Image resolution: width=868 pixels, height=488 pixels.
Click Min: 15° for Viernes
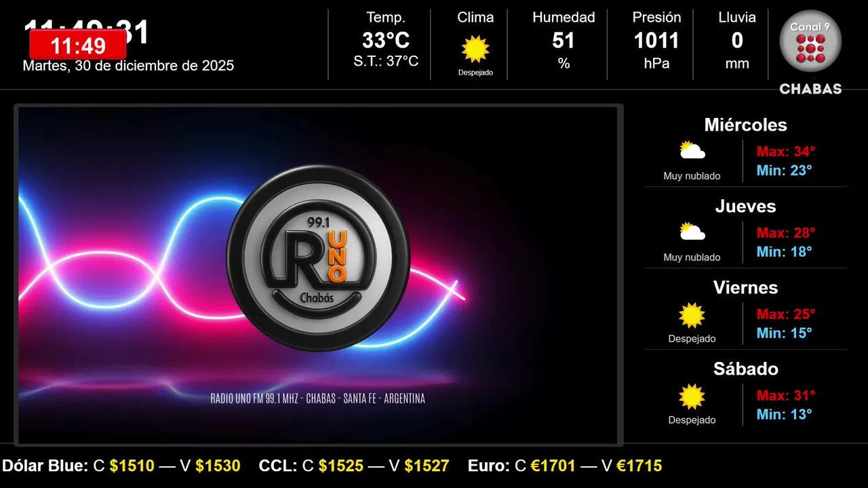(784, 333)
